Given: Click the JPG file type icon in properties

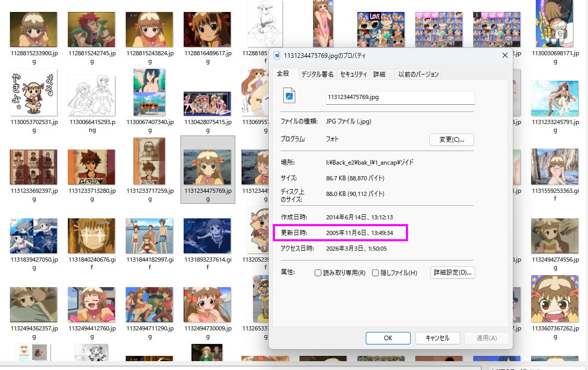Looking at the screenshot, I should (289, 96).
